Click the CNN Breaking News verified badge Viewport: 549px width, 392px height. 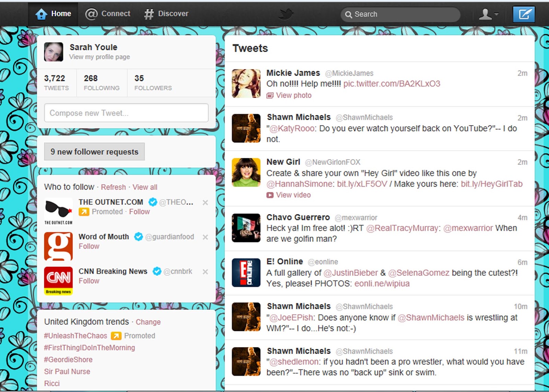click(x=157, y=271)
